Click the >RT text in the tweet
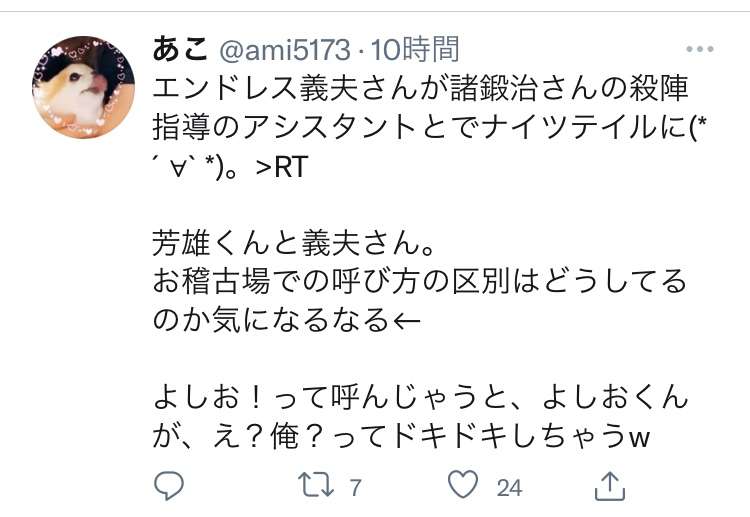The image size is (750, 517). coord(281,167)
